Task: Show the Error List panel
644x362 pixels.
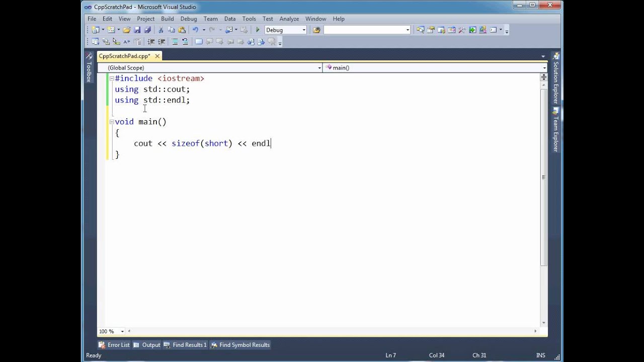Action: click(x=114, y=345)
